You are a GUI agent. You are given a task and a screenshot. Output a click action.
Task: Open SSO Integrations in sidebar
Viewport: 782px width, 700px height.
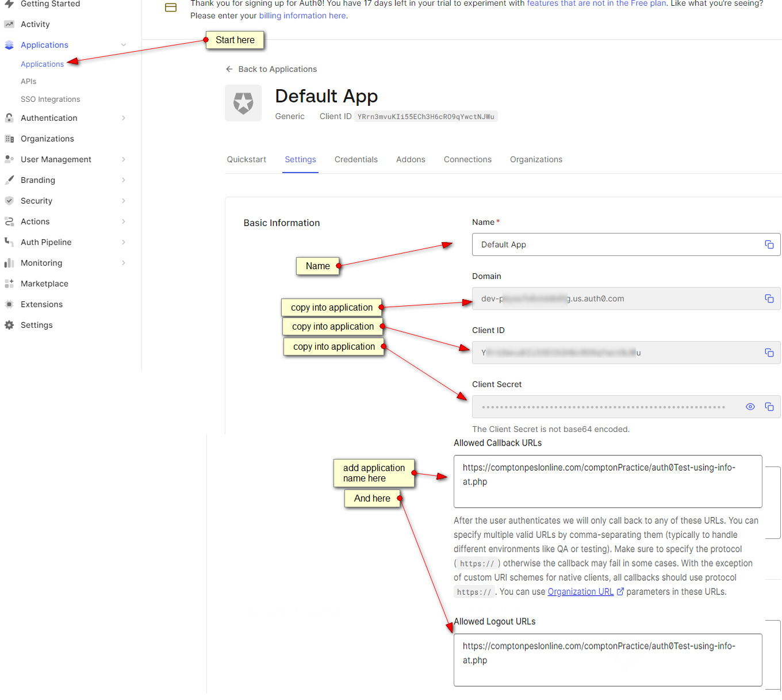(x=50, y=99)
